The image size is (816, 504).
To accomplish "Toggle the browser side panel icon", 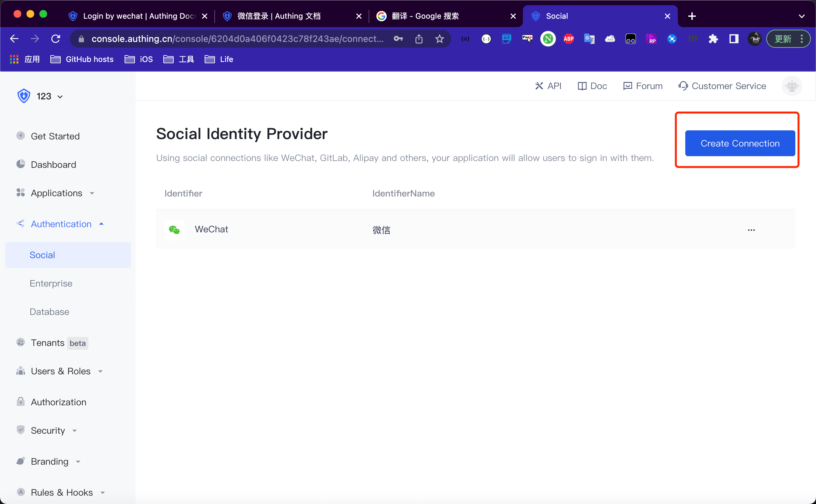I will point(734,39).
